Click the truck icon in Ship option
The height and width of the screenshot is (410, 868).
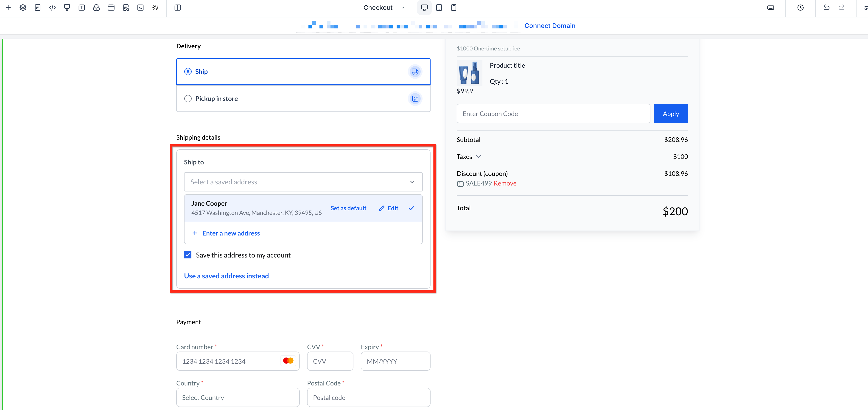pyautogui.click(x=415, y=71)
